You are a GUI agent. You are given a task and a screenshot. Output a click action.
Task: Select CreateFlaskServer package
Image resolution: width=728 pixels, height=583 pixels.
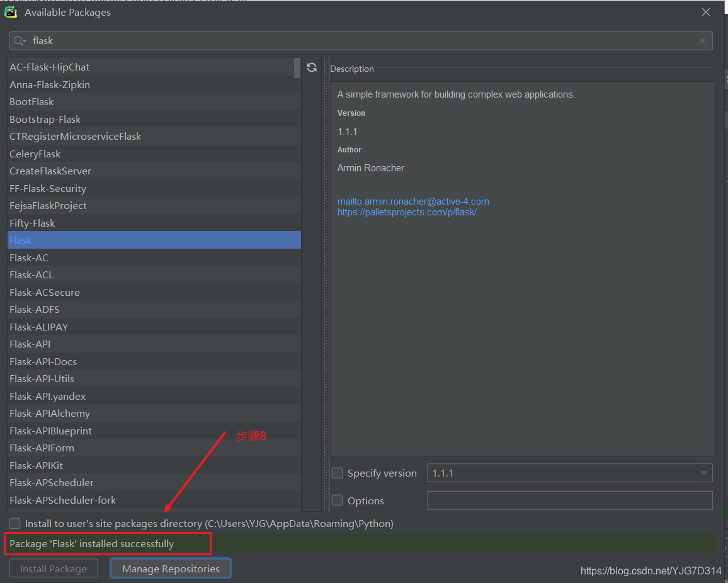(154, 171)
